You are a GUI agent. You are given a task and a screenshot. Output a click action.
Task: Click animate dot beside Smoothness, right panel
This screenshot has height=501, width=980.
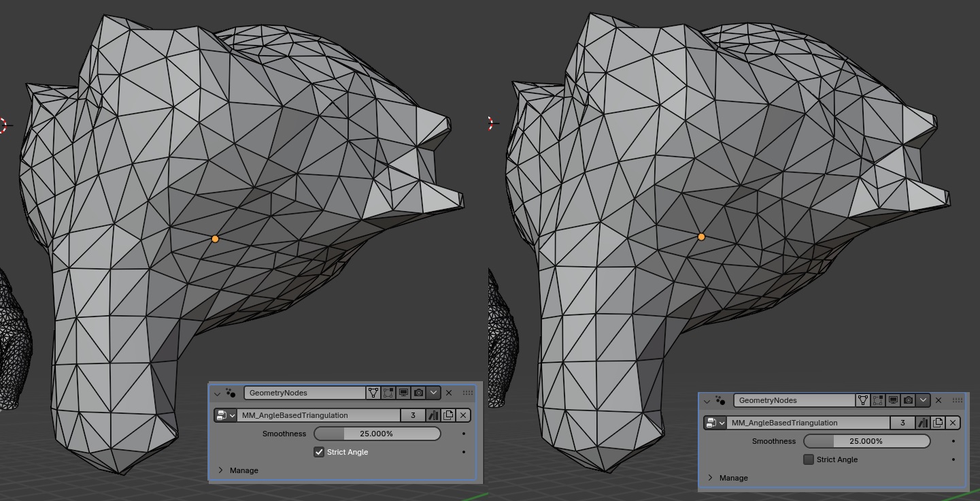953,441
